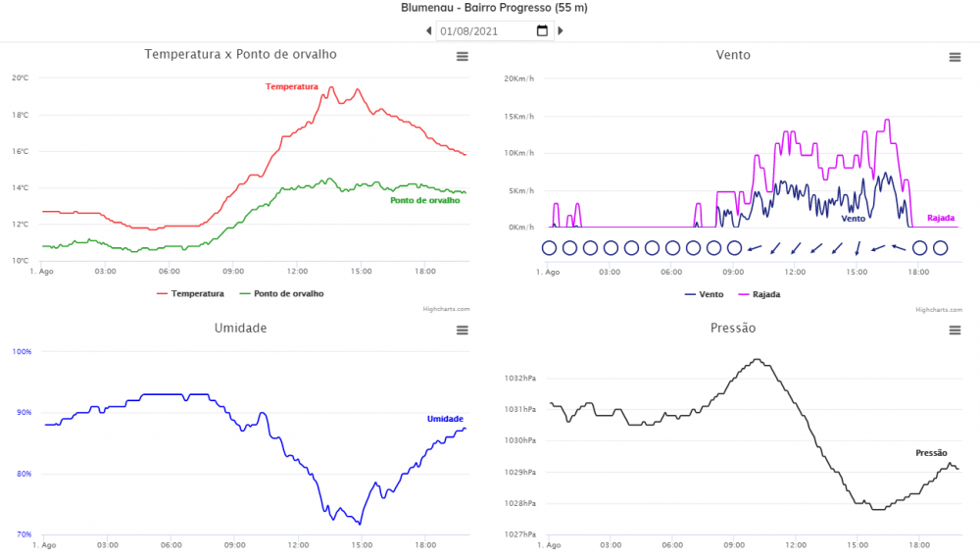Open Highcharts.com link under temperature chart
Image resolution: width=980 pixels, height=559 pixels.
click(448, 309)
